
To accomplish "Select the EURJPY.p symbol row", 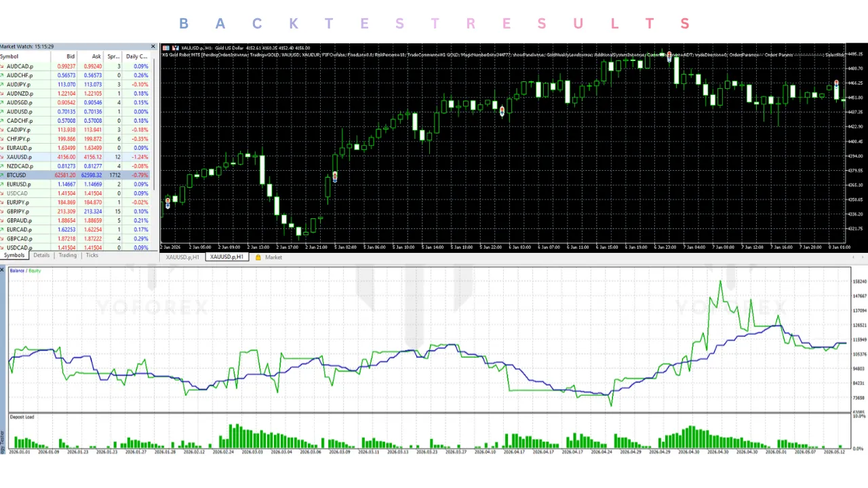I will point(75,202).
